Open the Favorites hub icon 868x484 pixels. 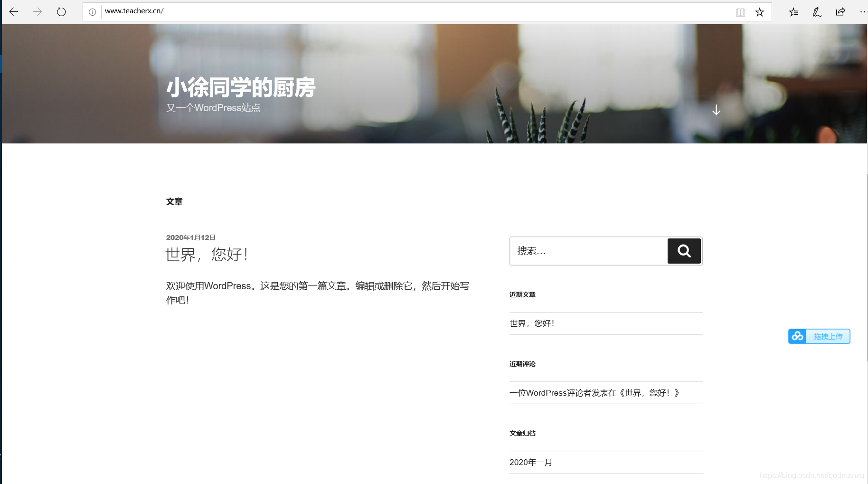click(793, 12)
